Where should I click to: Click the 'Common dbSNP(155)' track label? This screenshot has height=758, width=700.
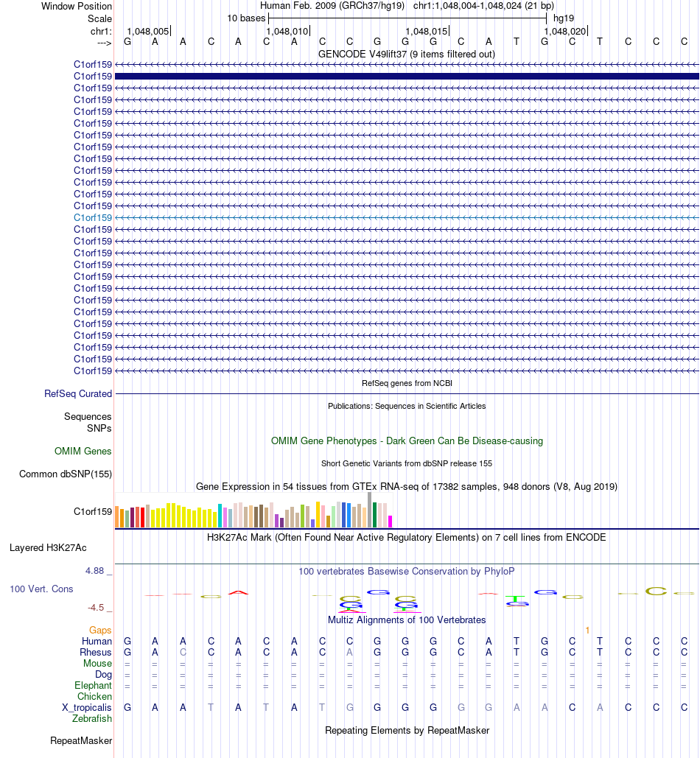(x=66, y=474)
